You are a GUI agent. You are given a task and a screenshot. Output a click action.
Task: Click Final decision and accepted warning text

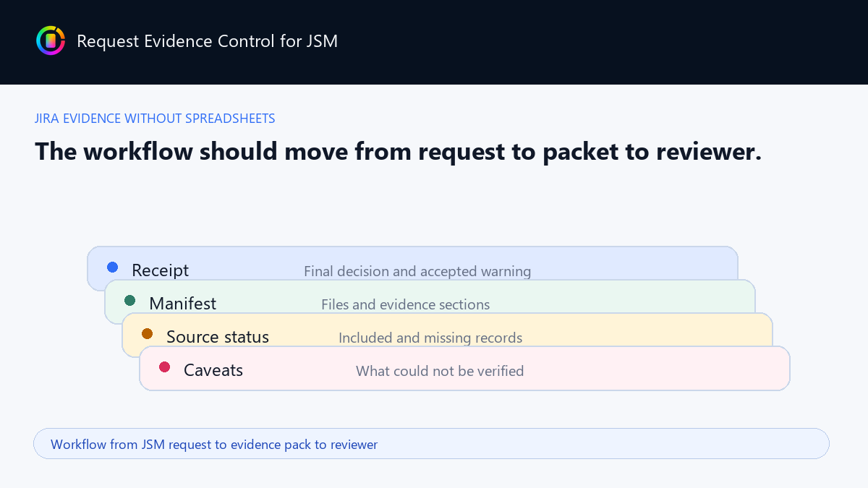tap(417, 272)
